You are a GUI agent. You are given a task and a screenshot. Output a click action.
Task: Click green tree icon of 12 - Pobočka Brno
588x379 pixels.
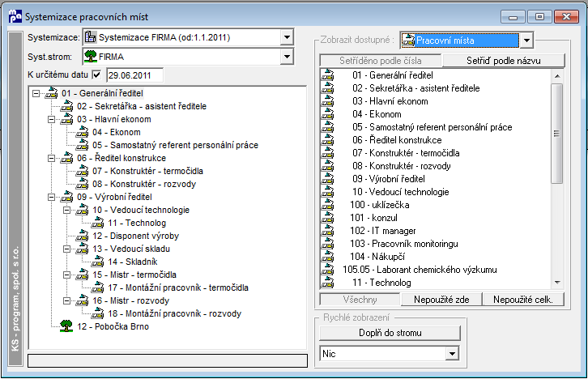[x=66, y=326]
